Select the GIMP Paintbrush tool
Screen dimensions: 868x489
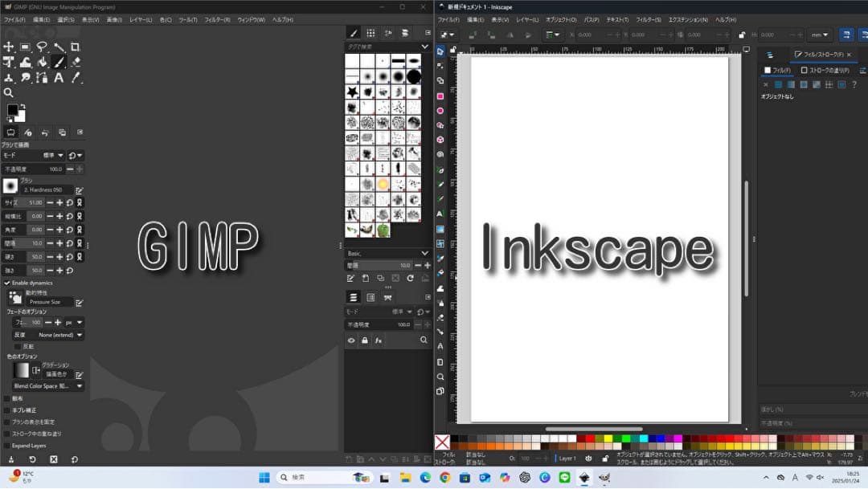[59, 62]
